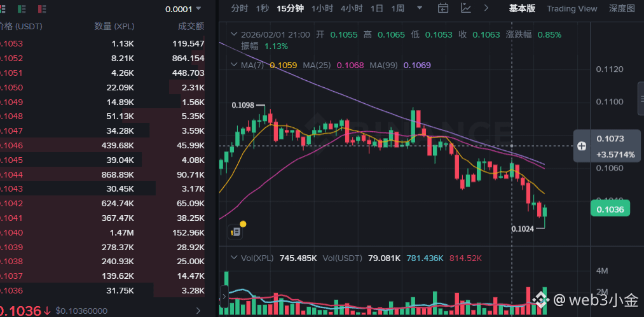644x317 pixels.
Task: Click the expand arrow handle on volume panel
Action: pos(224,296)
